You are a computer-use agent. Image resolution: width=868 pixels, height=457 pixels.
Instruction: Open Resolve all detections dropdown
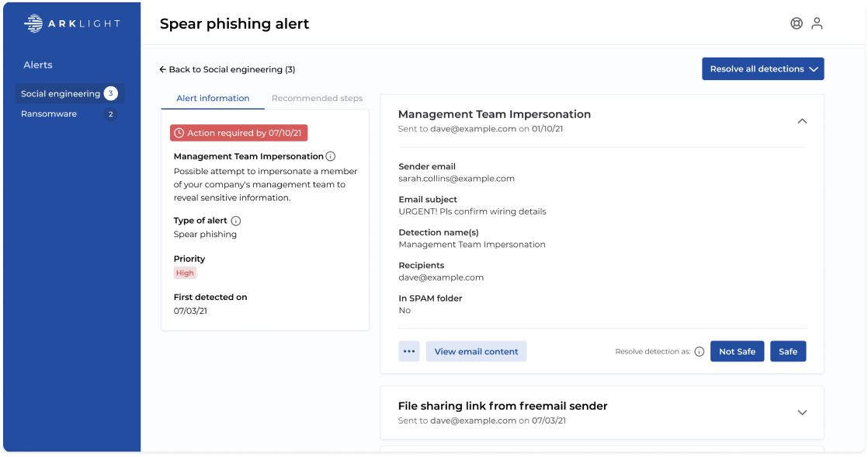[x=763, y=68]
